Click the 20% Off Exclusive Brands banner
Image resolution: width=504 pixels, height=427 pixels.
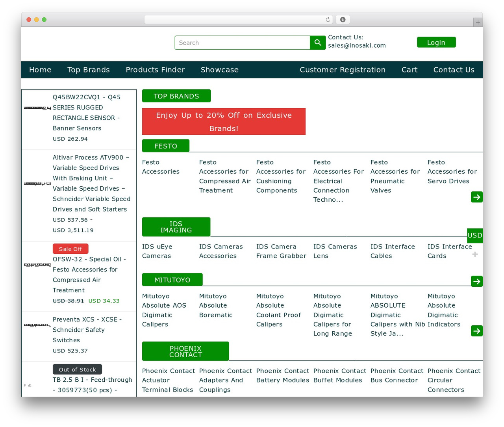224,121
